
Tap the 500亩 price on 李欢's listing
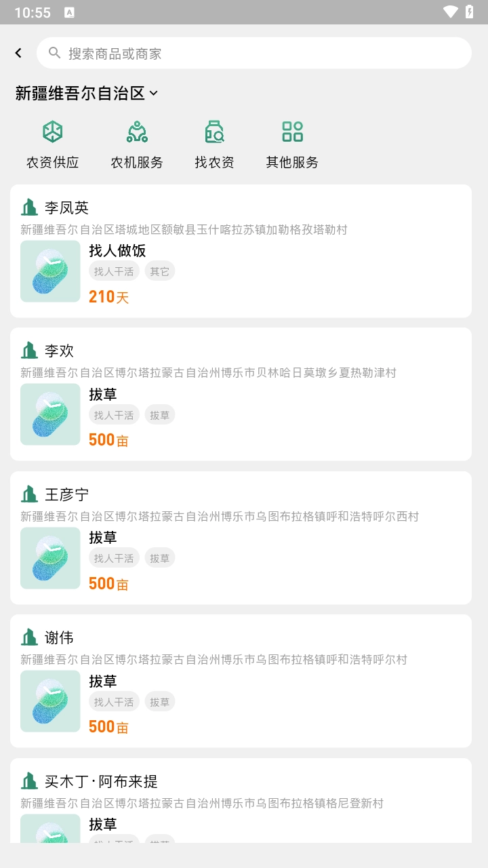click(x=108, y=440)
